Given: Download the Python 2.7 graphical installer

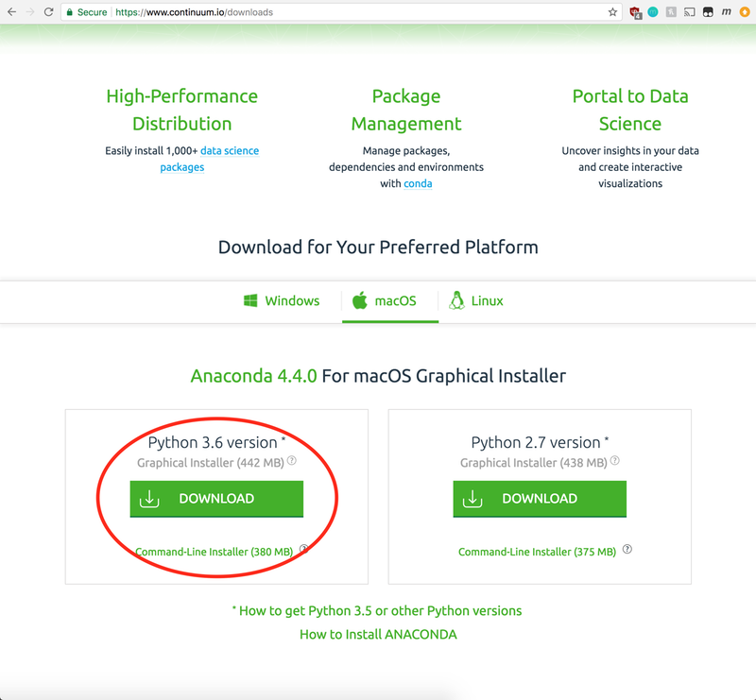Looking at the screenshot, I should tap(540, 499).
